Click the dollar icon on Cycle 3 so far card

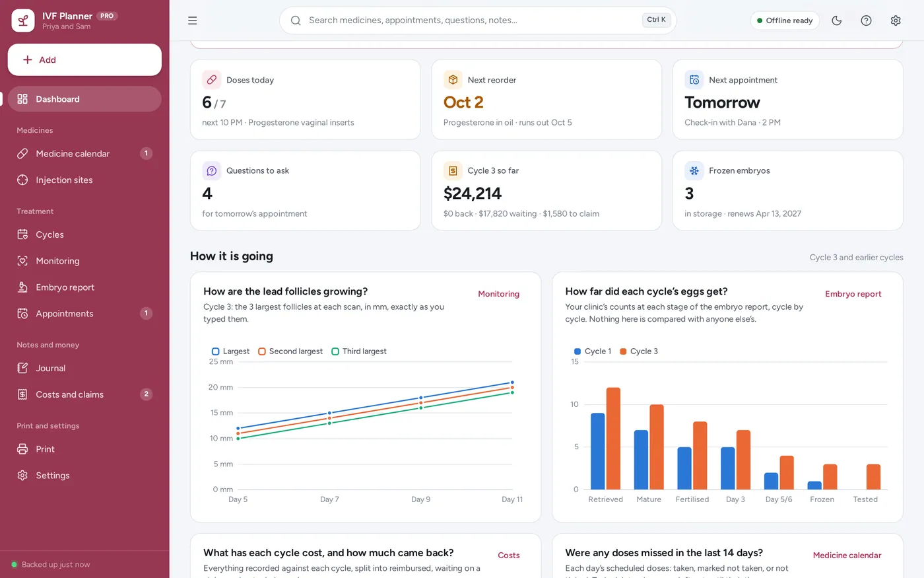point(453,170)
